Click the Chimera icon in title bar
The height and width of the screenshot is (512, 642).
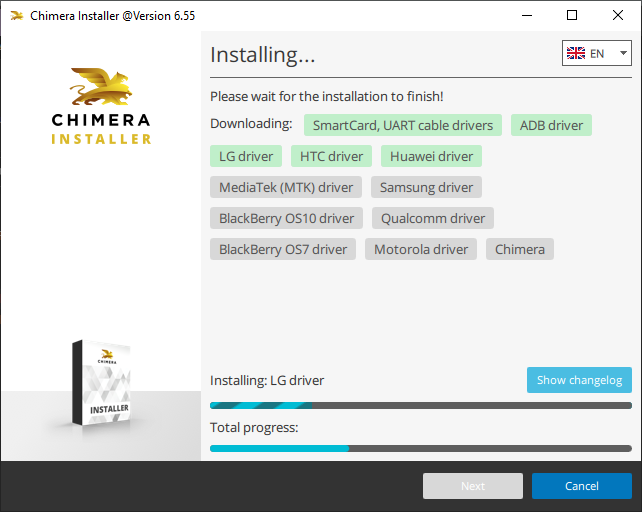click(x=17, y=16)
